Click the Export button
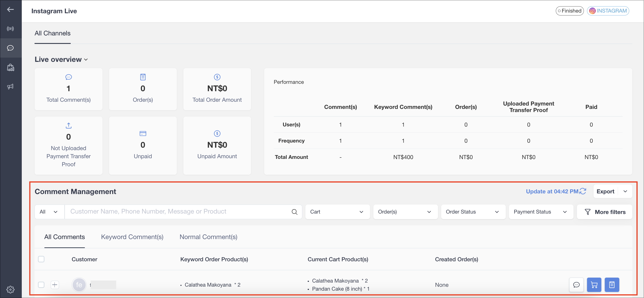The height and width of the screenshot is (298, 644). point(605,191)
